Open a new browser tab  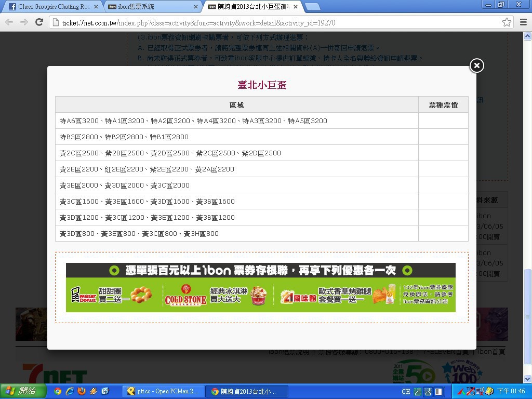[312, 7]
